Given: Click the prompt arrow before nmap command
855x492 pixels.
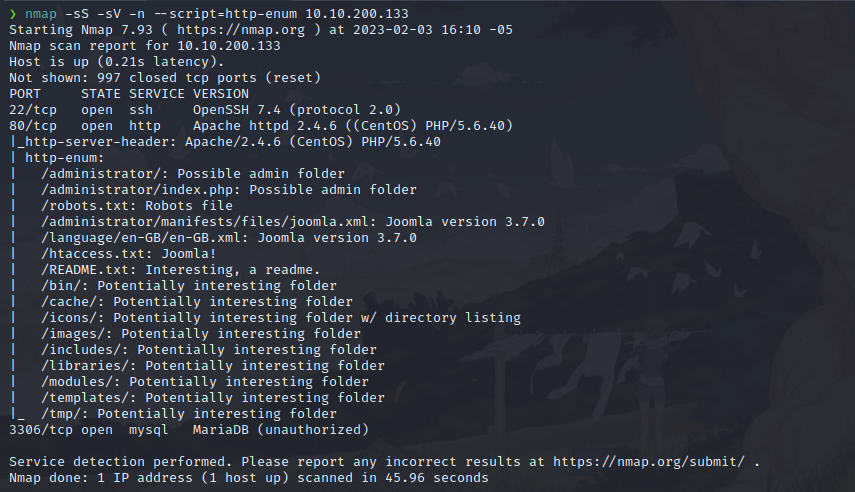Looking at the screenshot, I should coord(12,14).
